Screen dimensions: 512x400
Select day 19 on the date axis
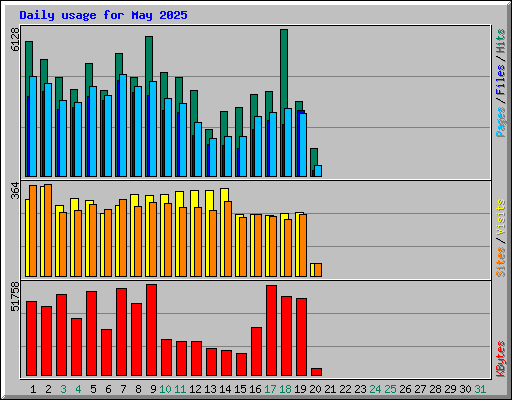[300, 389]
